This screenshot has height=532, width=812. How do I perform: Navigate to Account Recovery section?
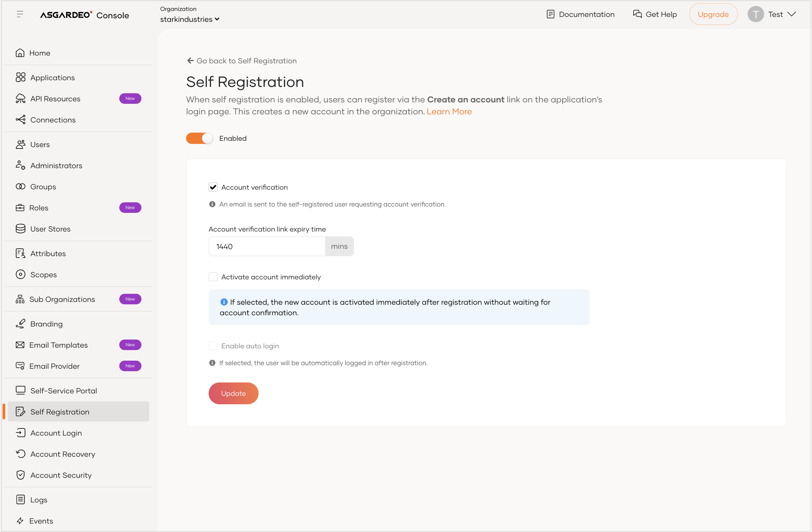(x=63, y=454)
